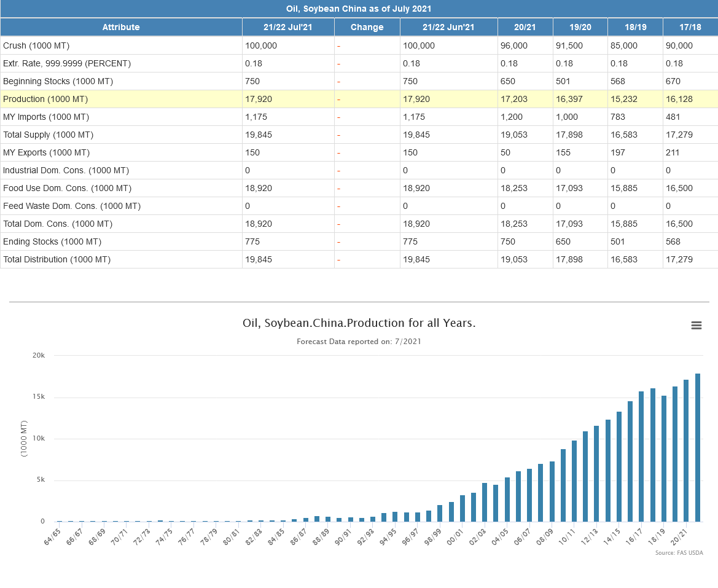Click the 17/18 column header
This screenshot has width=718, height=588.
coord(690,27)
